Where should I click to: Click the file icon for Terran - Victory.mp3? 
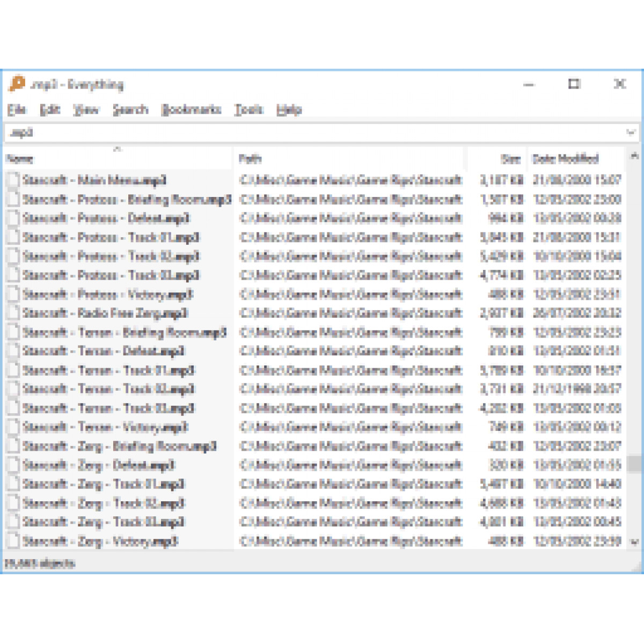(13, 427)
